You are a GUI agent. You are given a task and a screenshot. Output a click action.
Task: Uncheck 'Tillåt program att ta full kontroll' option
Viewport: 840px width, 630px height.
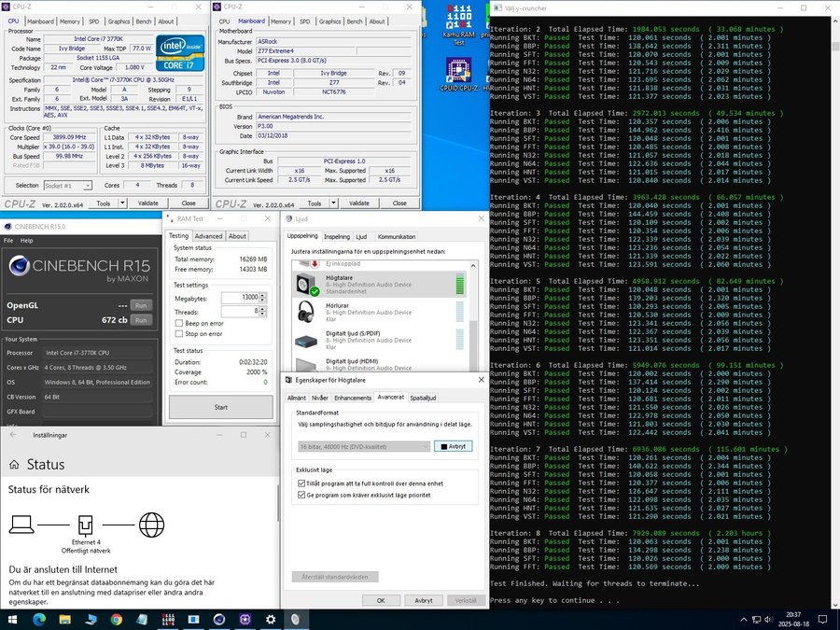click(301, 483)
